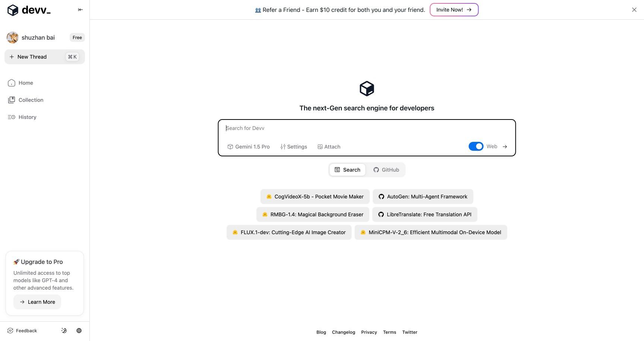Open the Home page from the sidebar
644x341 pixels.
tap(25, 83)
